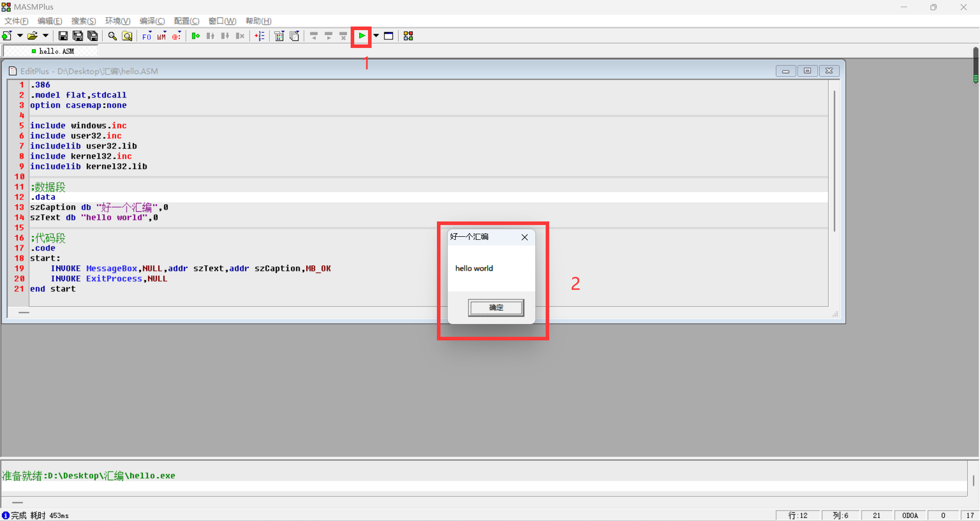Click line number 21 in gutter
Viewport: 980px width, 521px height.
coord(19,289)
